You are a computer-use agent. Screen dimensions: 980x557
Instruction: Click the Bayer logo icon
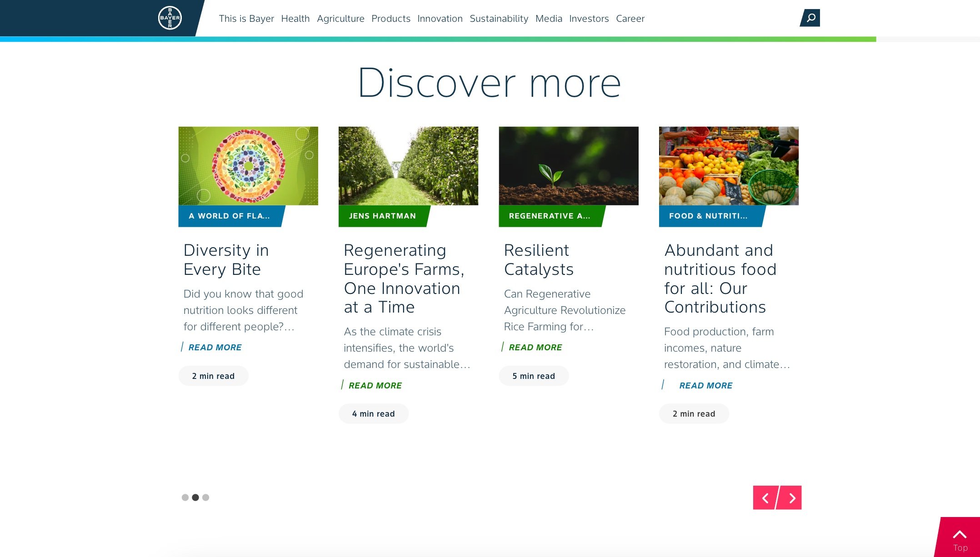(x=170, y=18)
